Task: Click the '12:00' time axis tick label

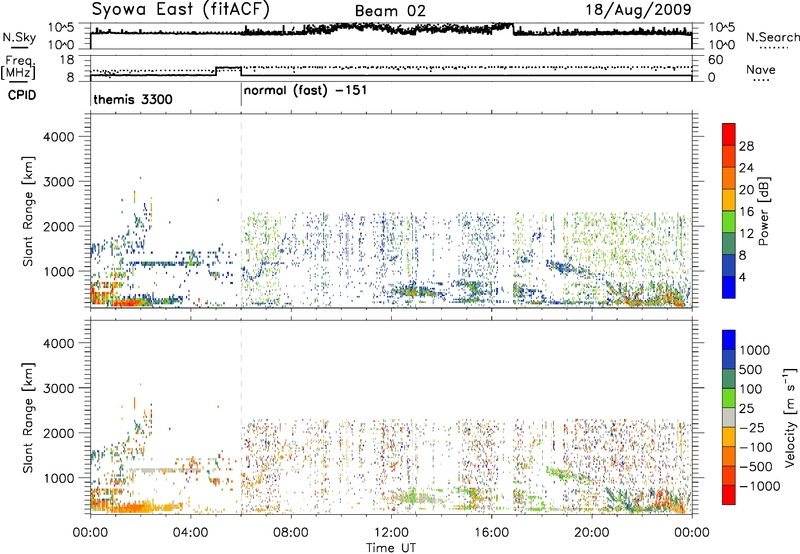Action: pyautogui.click(x=391, y=533)
